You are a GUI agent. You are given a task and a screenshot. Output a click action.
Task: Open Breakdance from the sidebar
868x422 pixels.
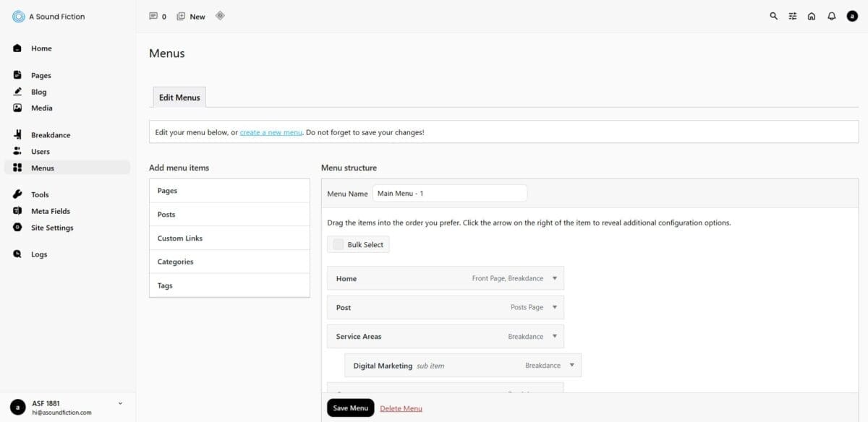pyautogui.click(x=50, y=135)
